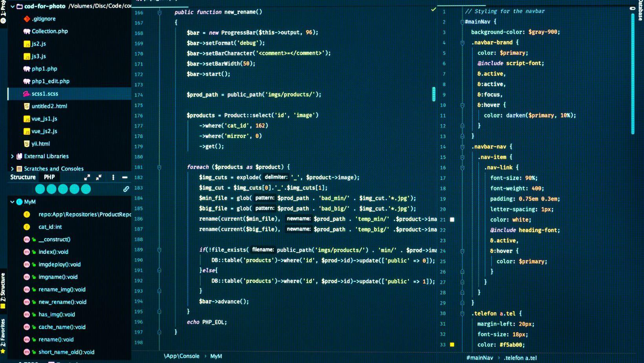The height and width of the screenshot is (363, 644).
Task: Select short_name_old():void in Structure
Action: point(66,352)
